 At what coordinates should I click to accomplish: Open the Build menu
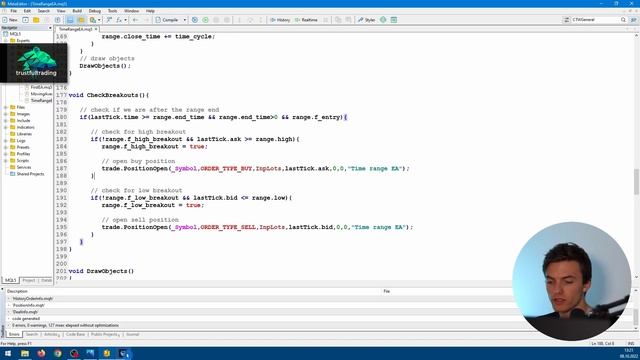coord(77,11)
